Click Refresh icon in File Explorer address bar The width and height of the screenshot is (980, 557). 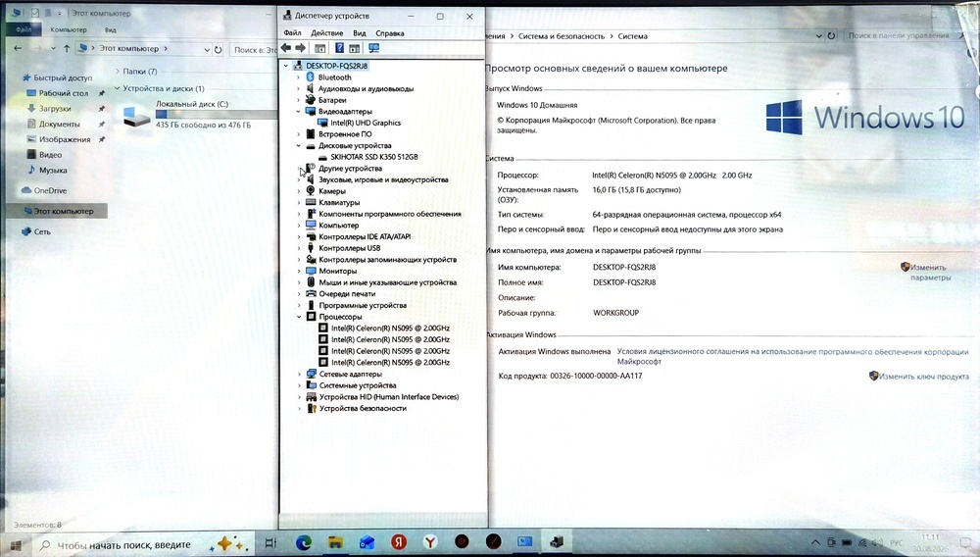tap(219, 49)
